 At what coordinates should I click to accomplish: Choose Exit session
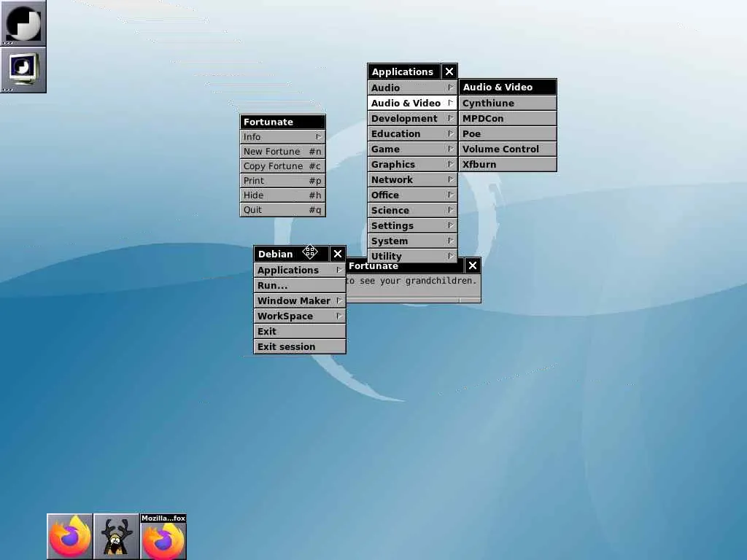point(300,346)
